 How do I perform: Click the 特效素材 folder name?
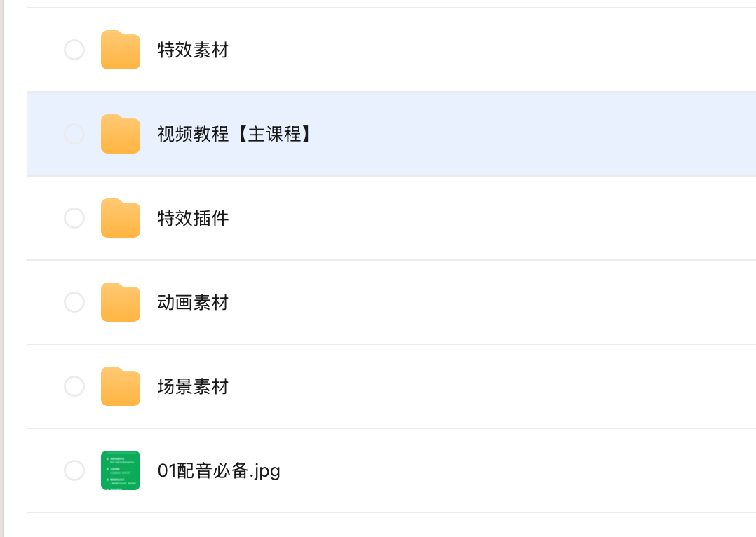coord(193,50)
